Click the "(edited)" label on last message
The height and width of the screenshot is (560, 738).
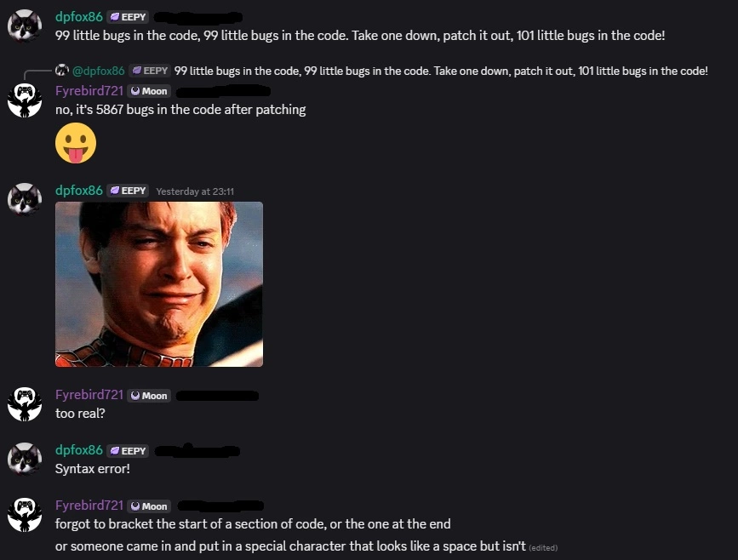pyautogui.click(x=543, y=548)
